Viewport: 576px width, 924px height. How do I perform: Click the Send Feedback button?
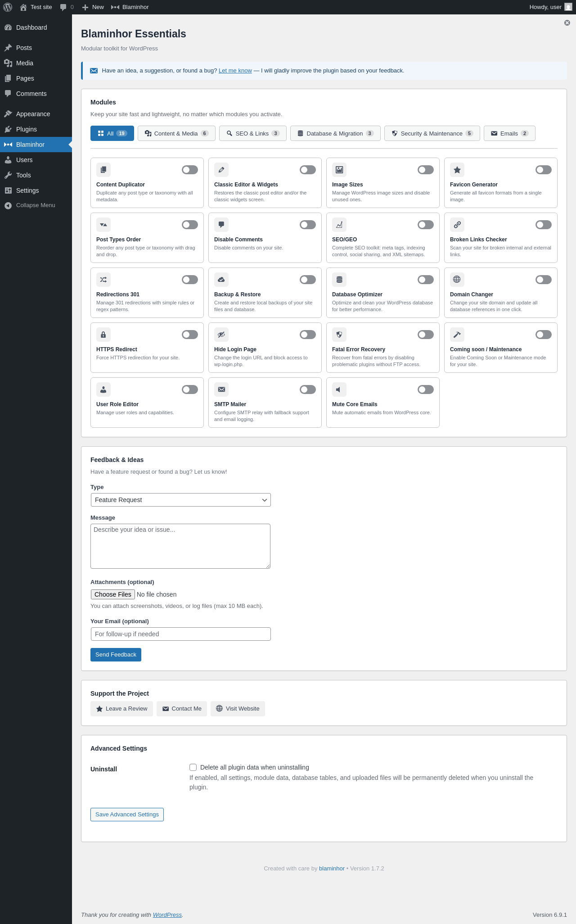coord(116,655)
